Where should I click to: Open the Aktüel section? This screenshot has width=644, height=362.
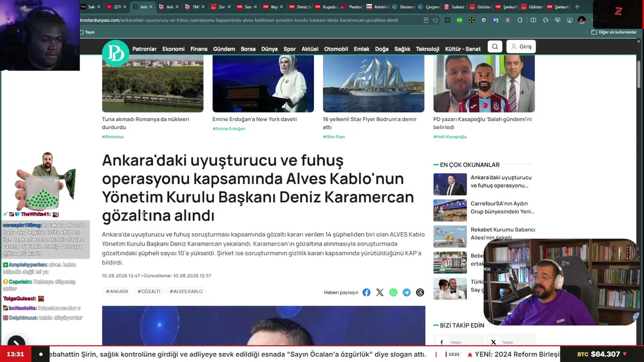(x=310, y=49)
